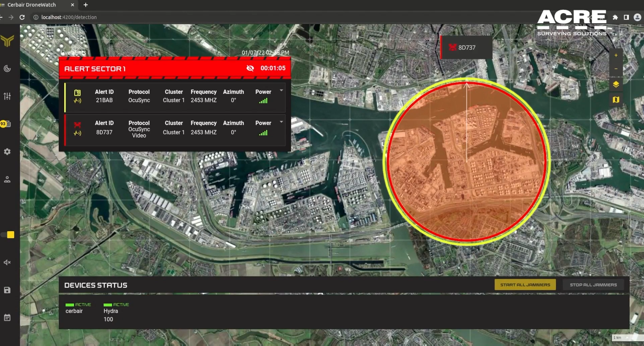Click the 8D737 drone map label
Viewport: 644px width, 346px height.
(x=466, y=47)
